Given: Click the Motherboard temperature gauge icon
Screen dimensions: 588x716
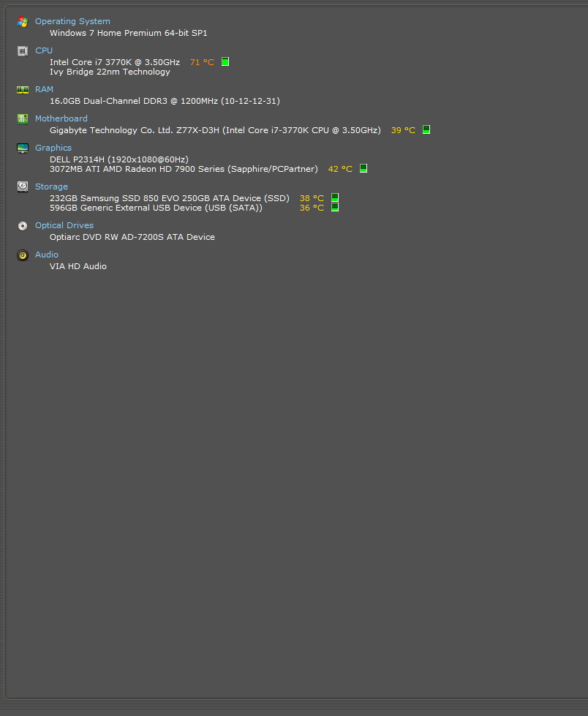Looking at the screenshot, I should 426,129.
